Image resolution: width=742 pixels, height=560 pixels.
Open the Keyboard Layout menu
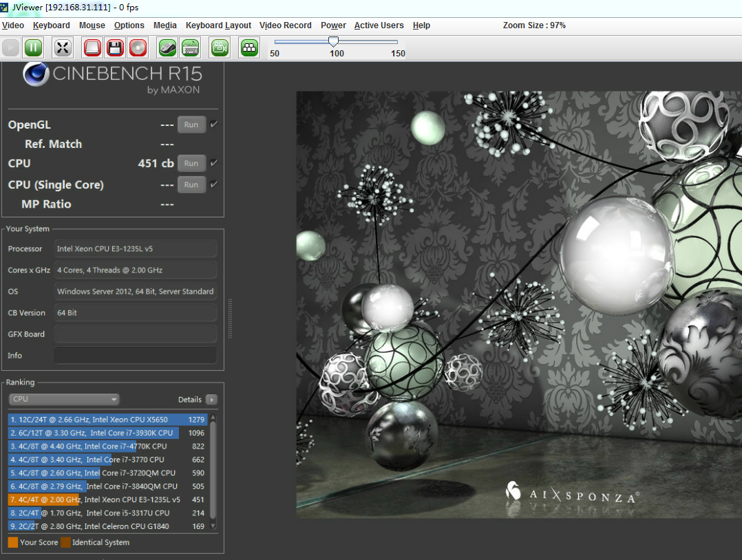tap(218, 25)
